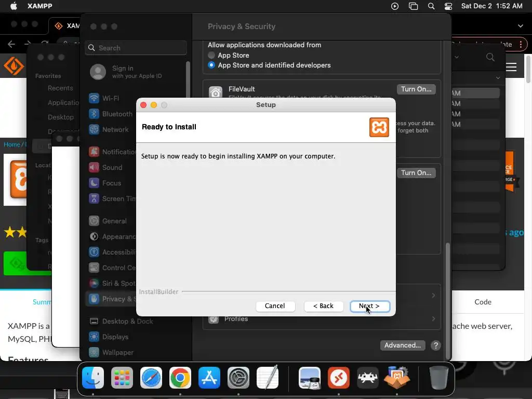Turn on FileVault
Image resolution: width=532 pixels, height=399 pixels.
[x=416, y=89]
